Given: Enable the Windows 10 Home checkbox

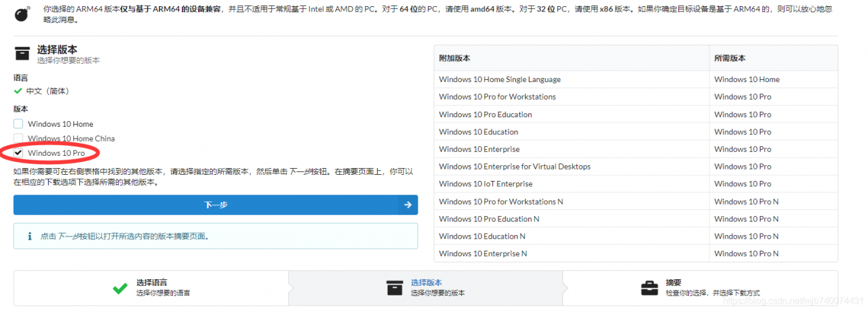Looking at the screenshot, I should (18, 124).
